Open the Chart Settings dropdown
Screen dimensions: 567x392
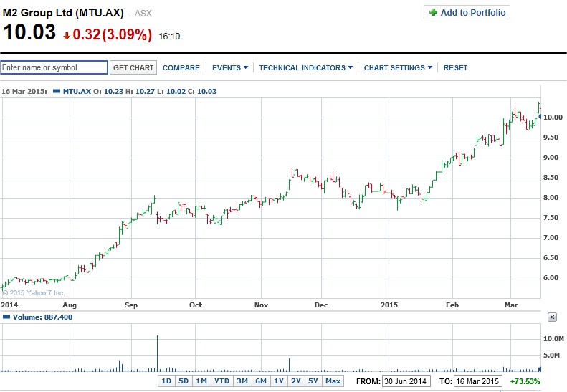pos(398,67)
